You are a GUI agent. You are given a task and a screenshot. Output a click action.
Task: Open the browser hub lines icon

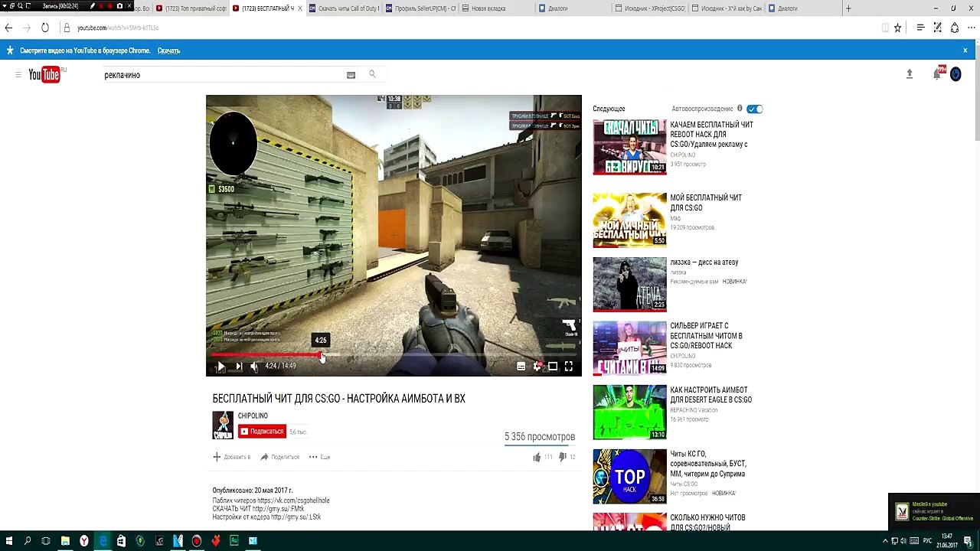920,28
